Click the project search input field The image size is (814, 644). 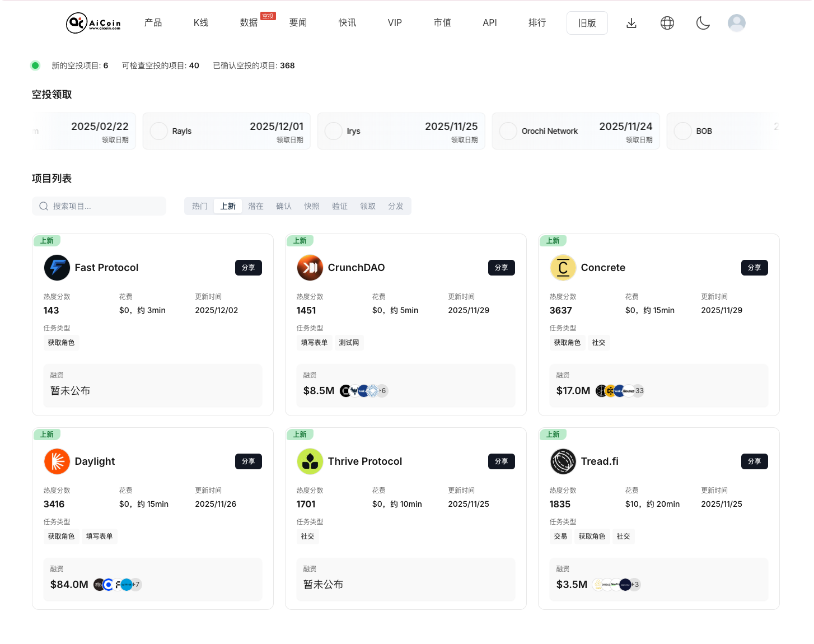coord(99,206)
